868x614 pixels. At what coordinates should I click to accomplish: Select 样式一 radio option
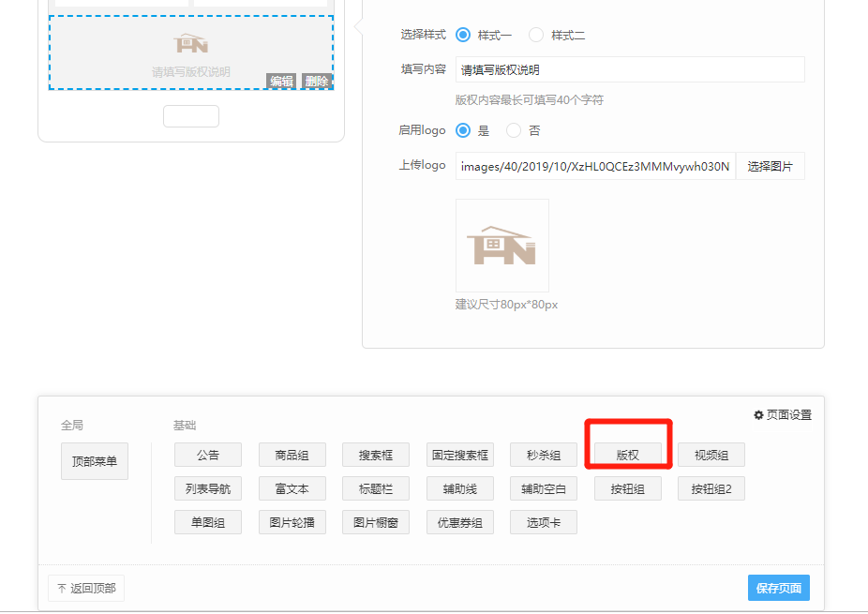coord(463,35)
